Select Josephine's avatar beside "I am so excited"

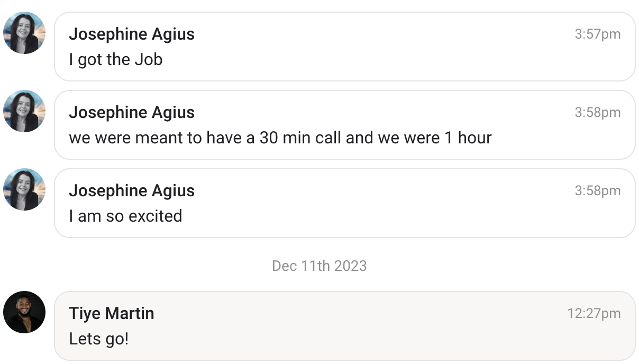[x=24, y=189]
